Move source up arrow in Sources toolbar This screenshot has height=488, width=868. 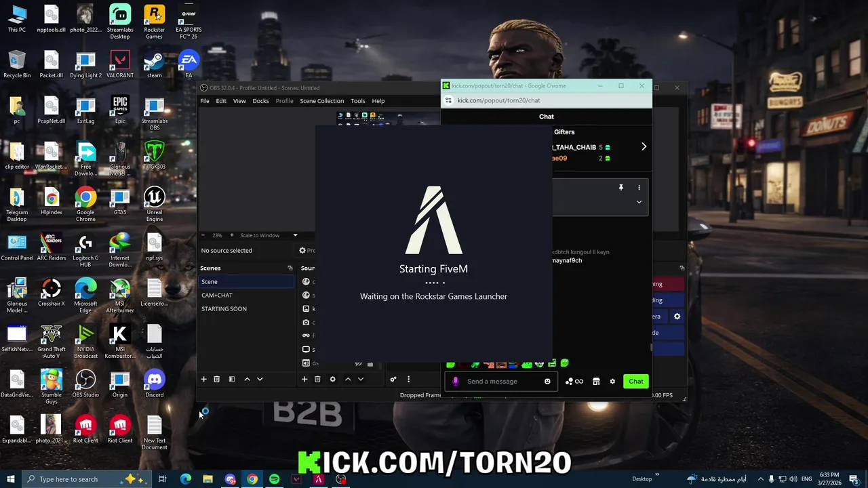point(348,380)
